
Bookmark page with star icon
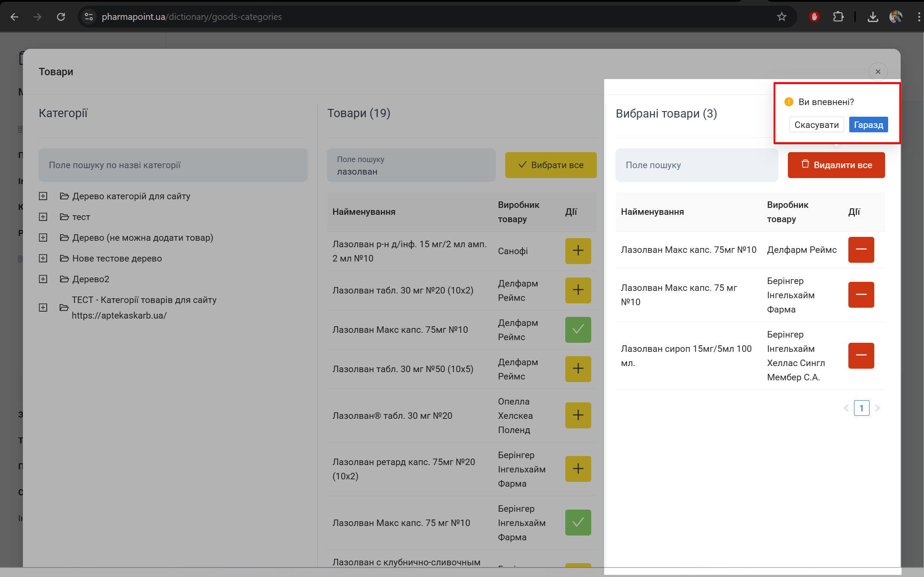(x=781, y=17)
